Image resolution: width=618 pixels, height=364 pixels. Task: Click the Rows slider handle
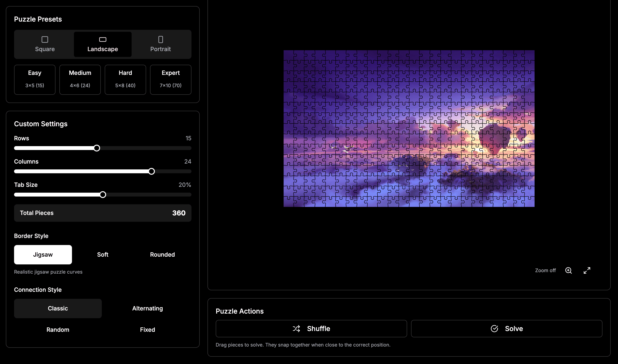(x=97, y=148)
